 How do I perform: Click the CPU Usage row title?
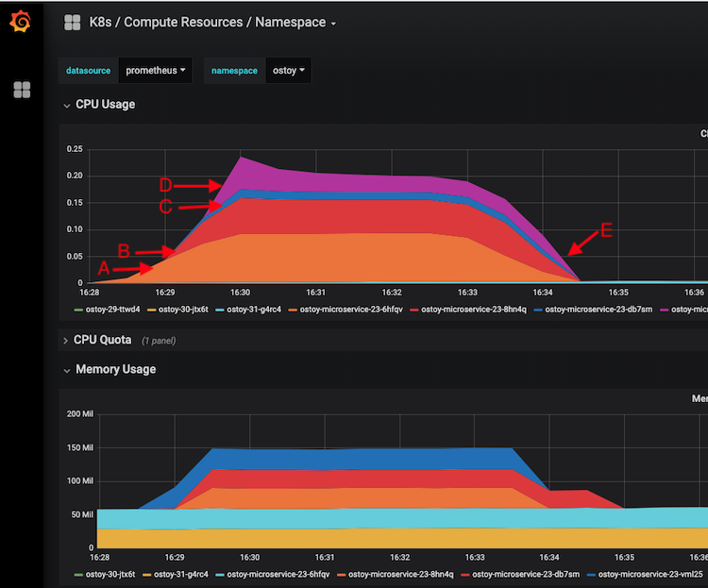coord(105,105)
